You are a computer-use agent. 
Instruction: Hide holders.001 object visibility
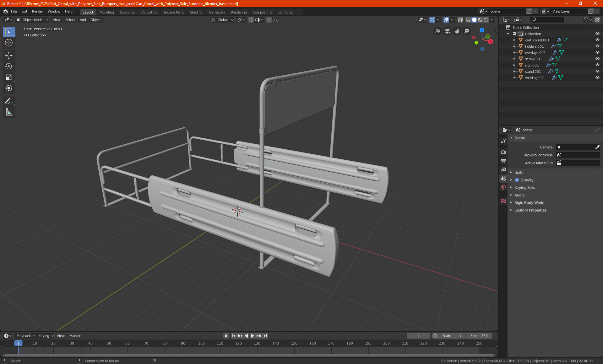click(x=597, y=46)
